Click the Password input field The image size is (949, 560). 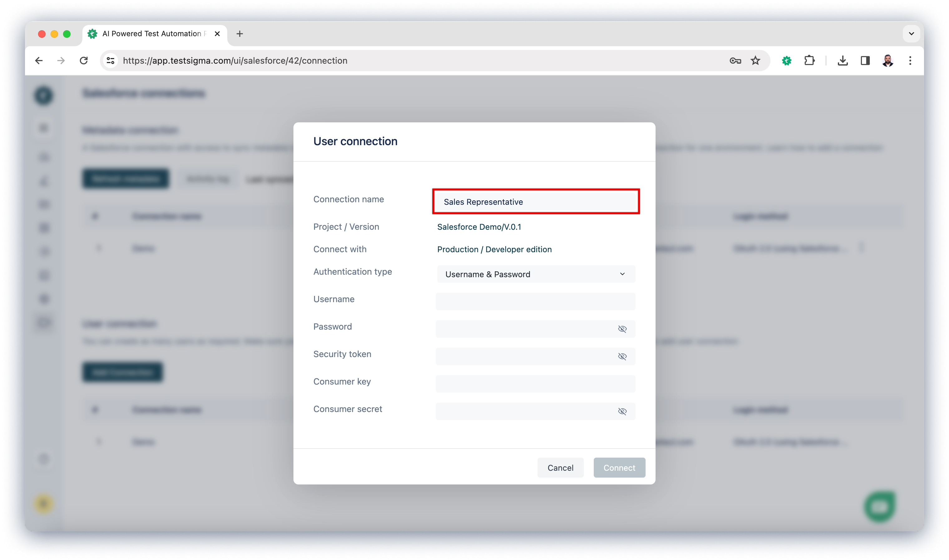click(535, 329)
